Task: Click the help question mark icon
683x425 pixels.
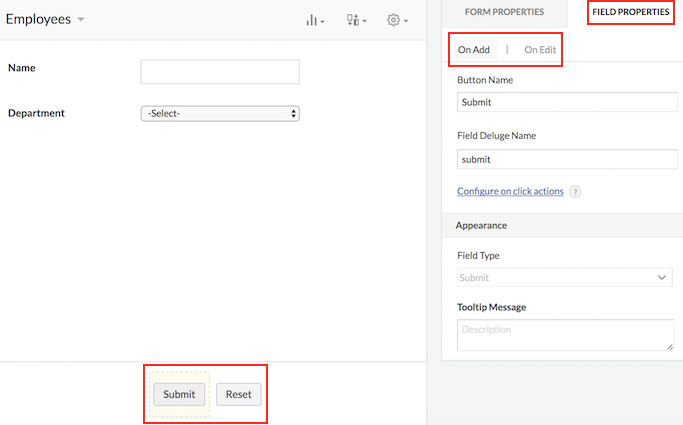Action: pyautogui.click(x=576, y=192)
